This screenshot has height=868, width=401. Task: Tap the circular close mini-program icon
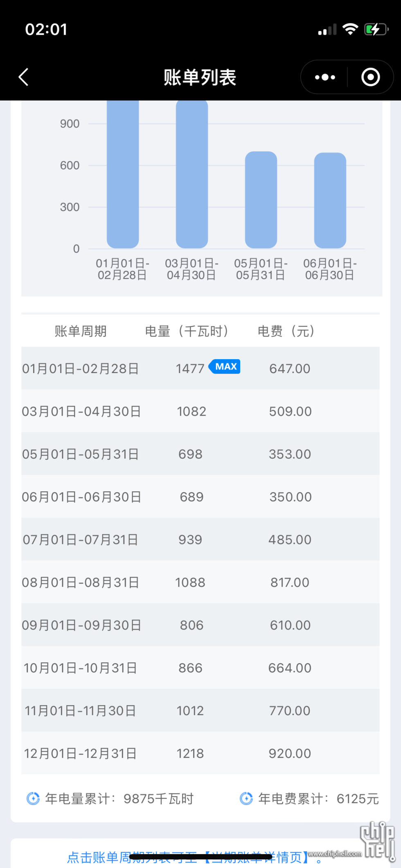point(371,77)
